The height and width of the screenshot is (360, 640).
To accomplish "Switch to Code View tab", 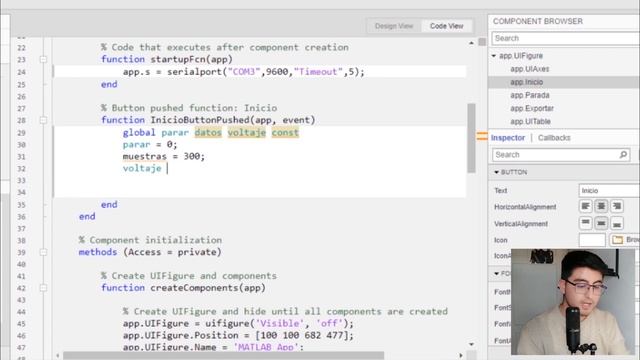I will click(447, 26).
